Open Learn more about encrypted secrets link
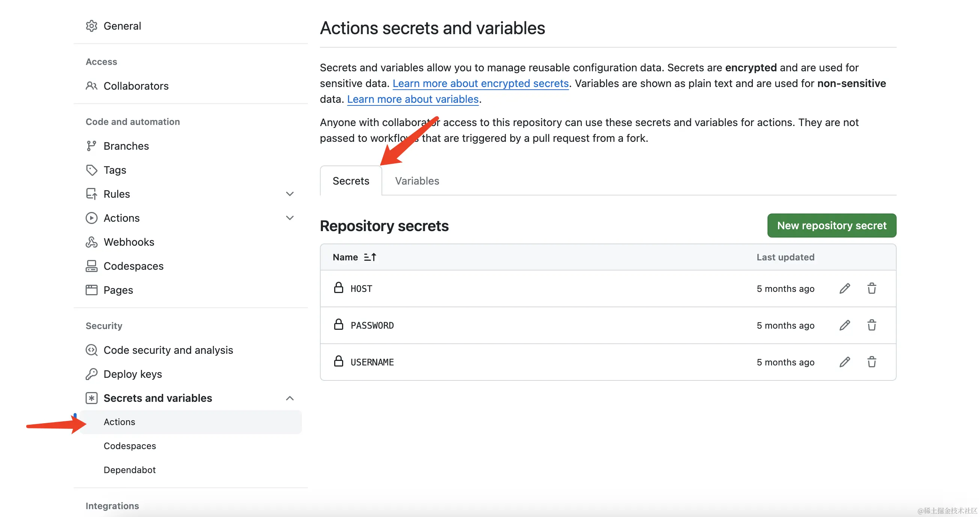 [x=481, y=83]
